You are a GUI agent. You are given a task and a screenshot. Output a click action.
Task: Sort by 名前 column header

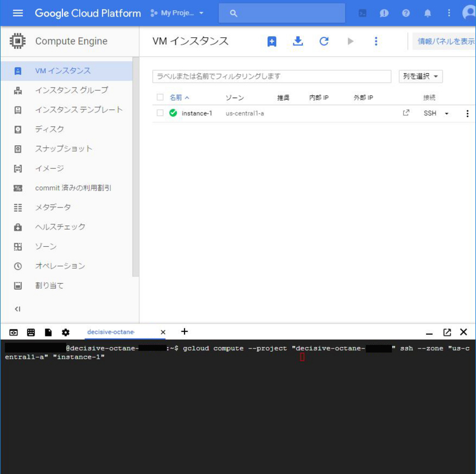179,98
